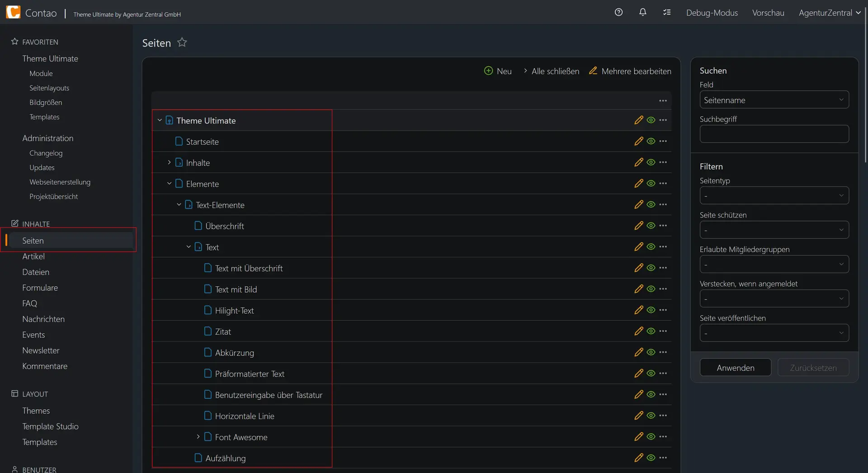This screenshot has height=473, width=868.
Task: Toggle visibility eye for Horizontale Linie
Action: (651, 415)
